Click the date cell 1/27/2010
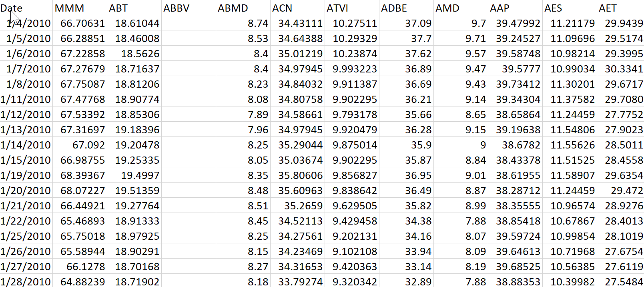Screen dimensions: 644x287 (26, 267)
